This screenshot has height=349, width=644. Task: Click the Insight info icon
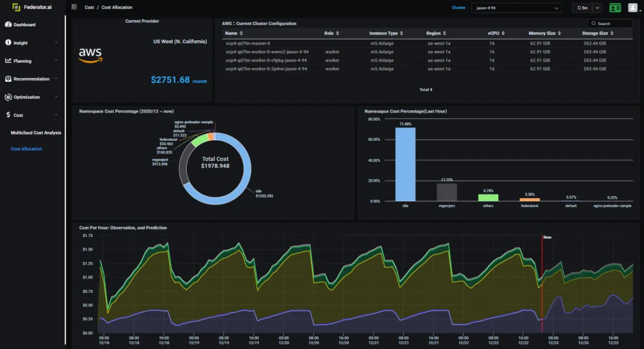(x=8, y=42)
